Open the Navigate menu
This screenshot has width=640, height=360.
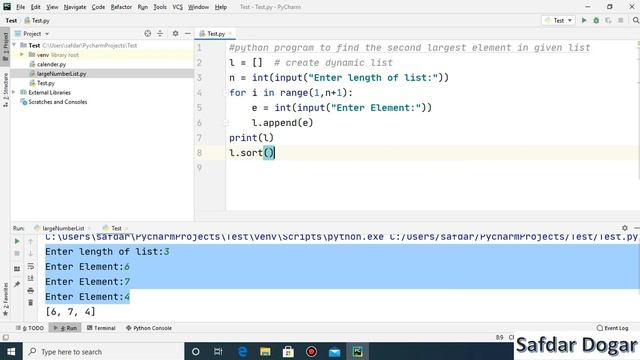[x=75, y=7]
